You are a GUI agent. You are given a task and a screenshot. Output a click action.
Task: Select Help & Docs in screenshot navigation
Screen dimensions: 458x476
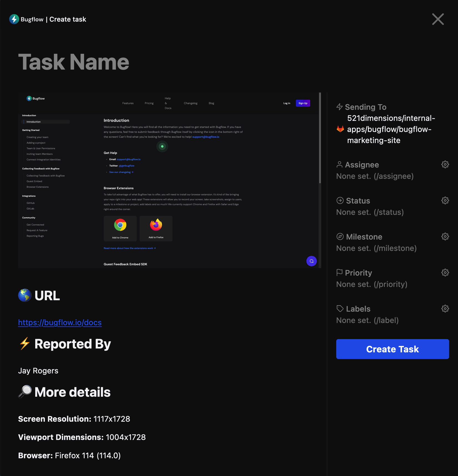tap(168, 103)
